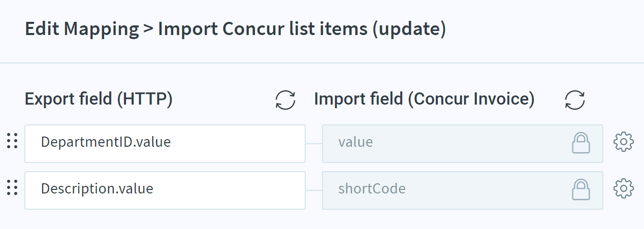644x229 pixels.
Task: Open settings gear for the shortCode mapping
Action: (624, 189)
